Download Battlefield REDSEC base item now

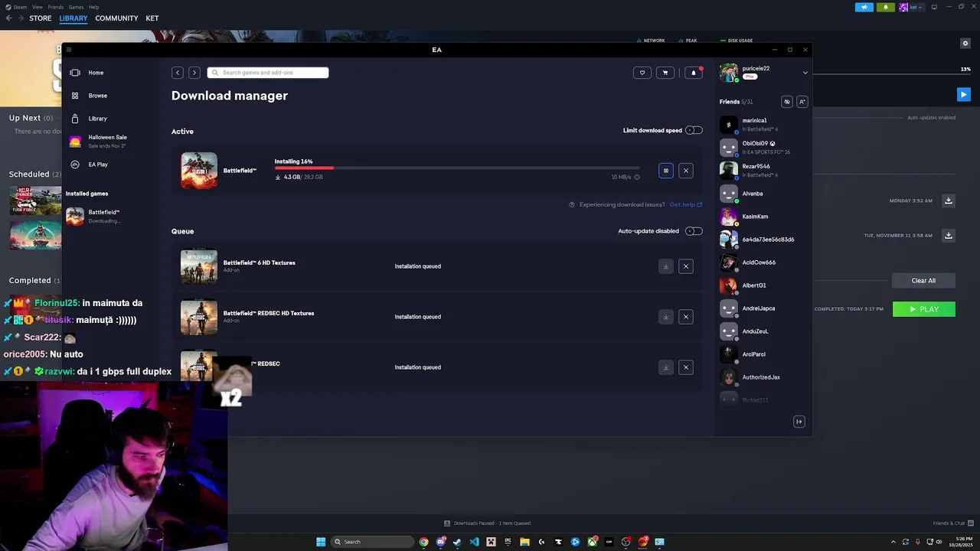pos(666,367)
